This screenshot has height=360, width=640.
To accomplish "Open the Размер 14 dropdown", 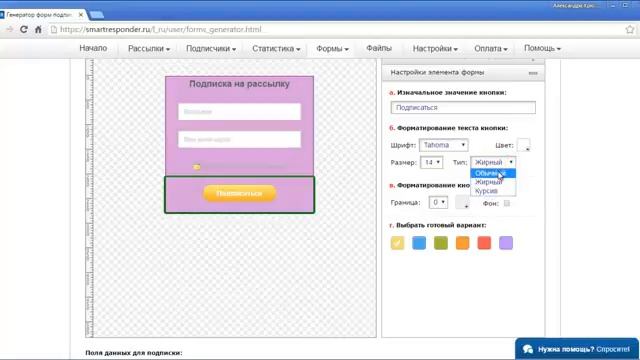I will (431, 162).
